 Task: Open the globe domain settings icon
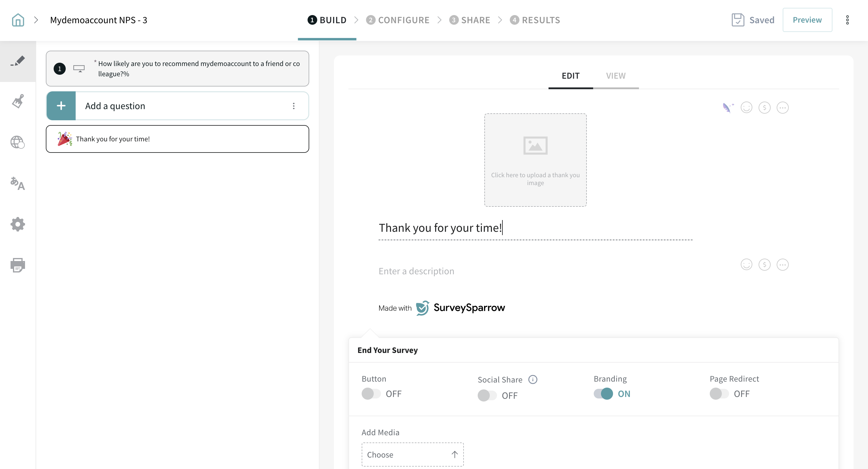(x=17, y=142)
